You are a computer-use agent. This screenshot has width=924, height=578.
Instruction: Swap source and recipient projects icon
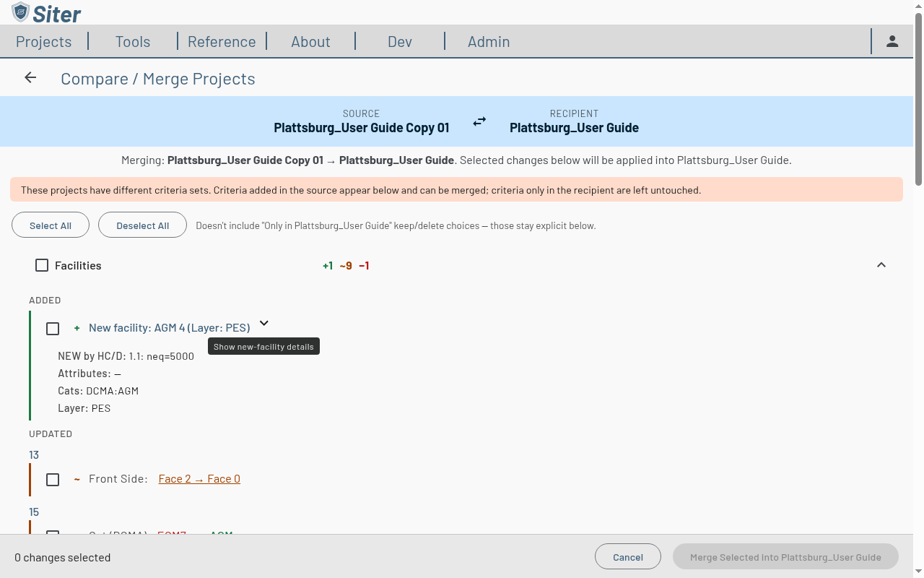(479, 122)
